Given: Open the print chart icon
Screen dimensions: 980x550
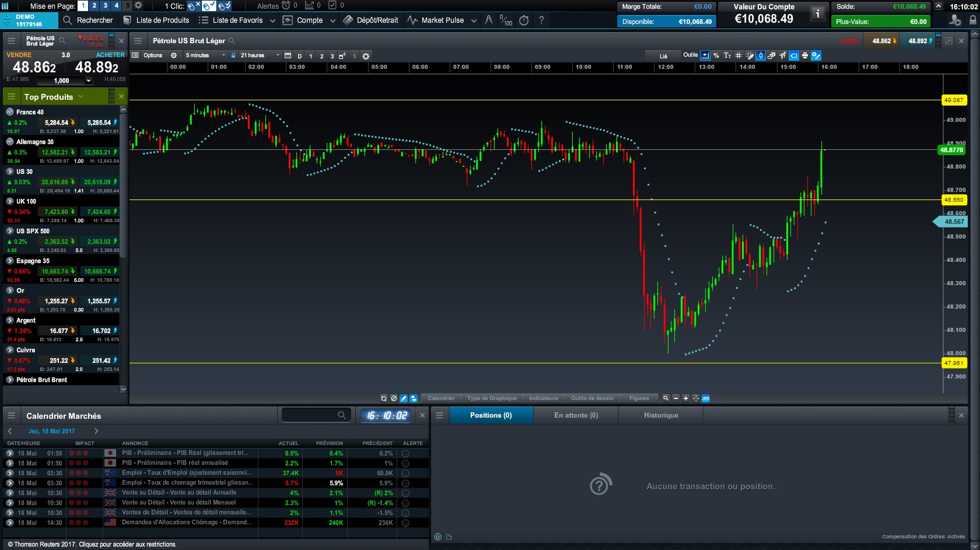Looking at the screenshot, I should 805,56.
